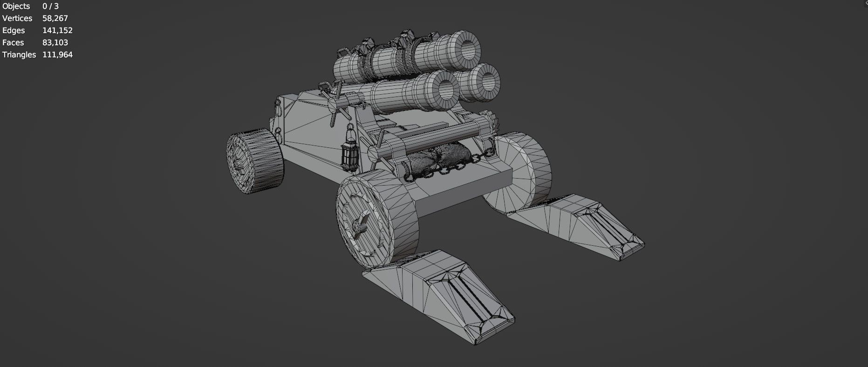This screenshot has height=367, width=868.
Task: Click the edges value '141,152'
Action: [57, 30]
